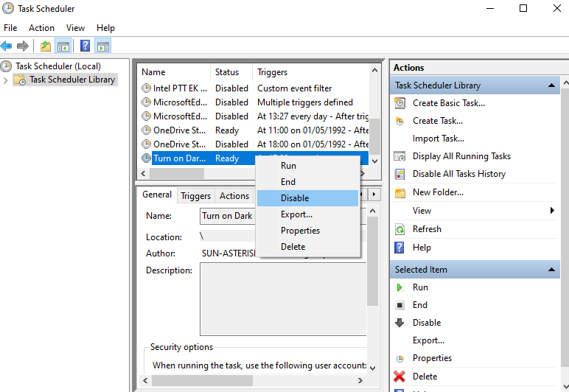Image resolution: width=569 pixels, height=392 pixels.
Task: Switch to the Triggers tab
Action: click(195, 196)
